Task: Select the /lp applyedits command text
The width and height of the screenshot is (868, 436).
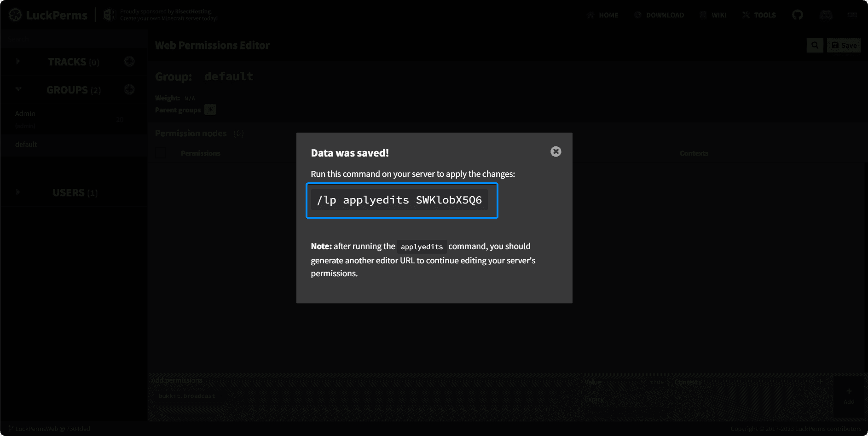Action: point(399,200)
